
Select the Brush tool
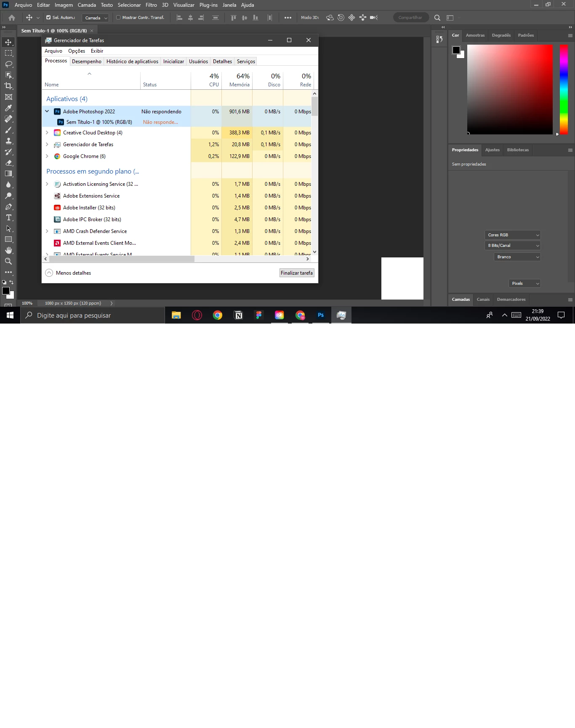click(x=8, y=130)
